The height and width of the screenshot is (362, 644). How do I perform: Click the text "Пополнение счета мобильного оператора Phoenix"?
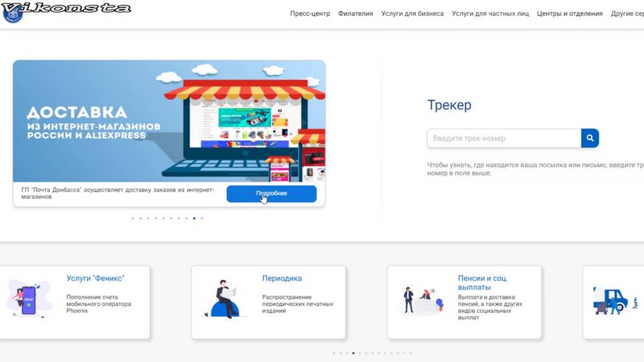pos(99,304)
